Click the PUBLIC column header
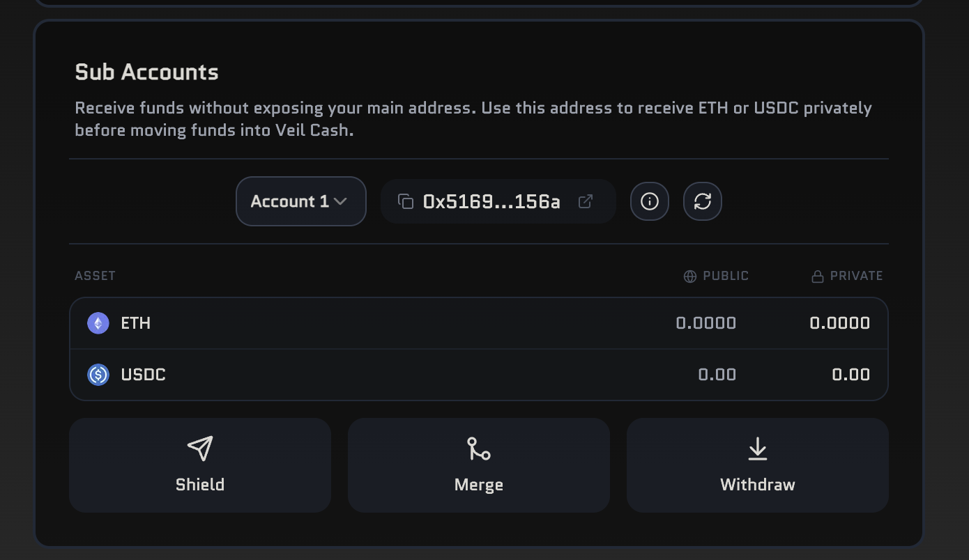Screen dimensions: 969x560 point(725,275)
